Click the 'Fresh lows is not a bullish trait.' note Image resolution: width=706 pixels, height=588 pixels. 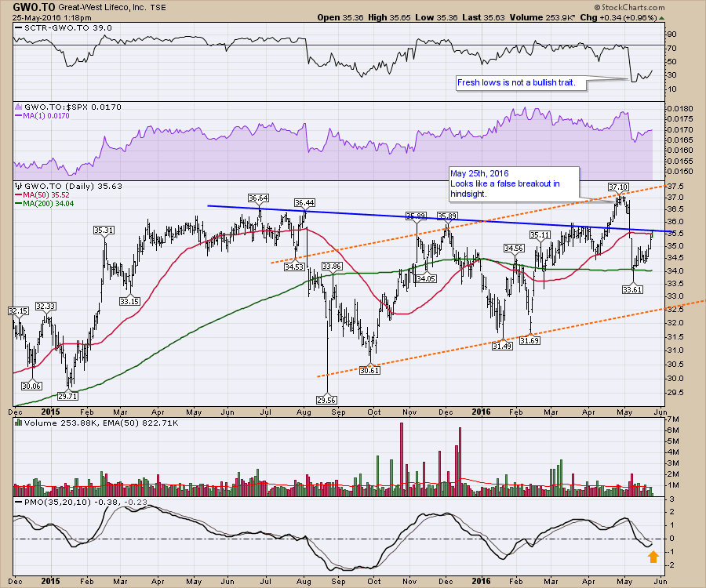pos(522,83)
